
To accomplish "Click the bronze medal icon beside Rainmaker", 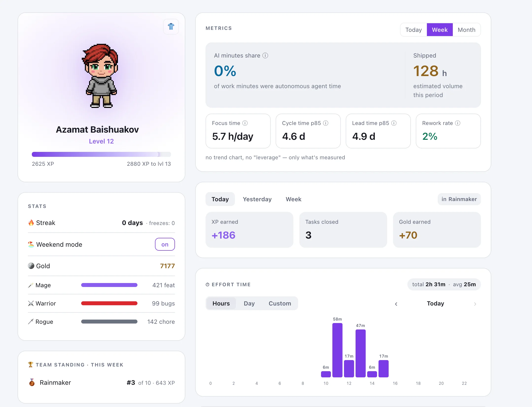I will point(32,382).
